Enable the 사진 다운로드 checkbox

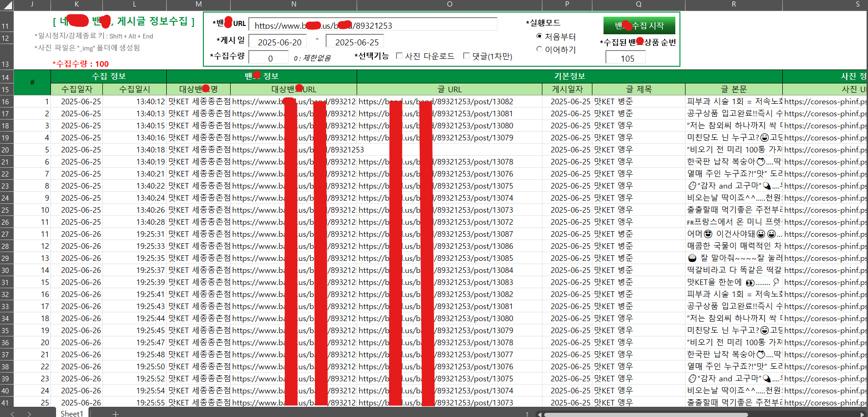(x=399, y=56)
